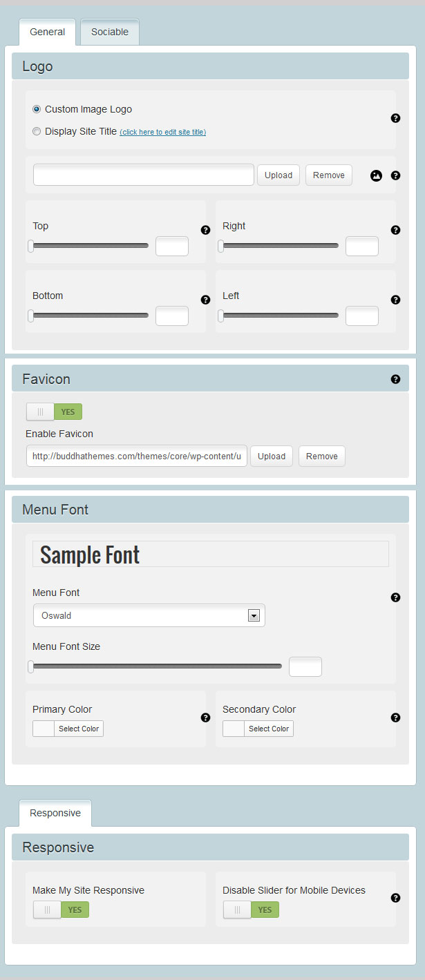Image resolution: width=425 pixels, height=980 pixels.
Task: Click help icon beside Custom Image Logo options
Action: (395, 118)
